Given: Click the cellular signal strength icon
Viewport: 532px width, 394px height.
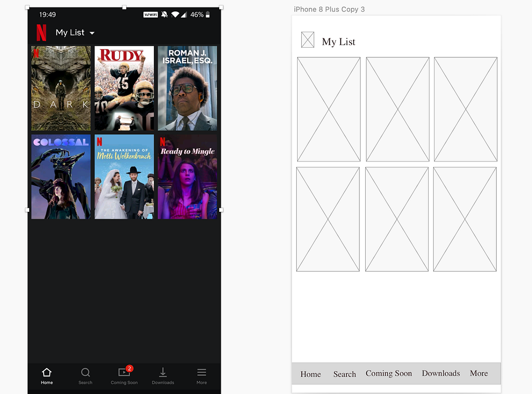Looking at the screenshot, I should 184,15.
